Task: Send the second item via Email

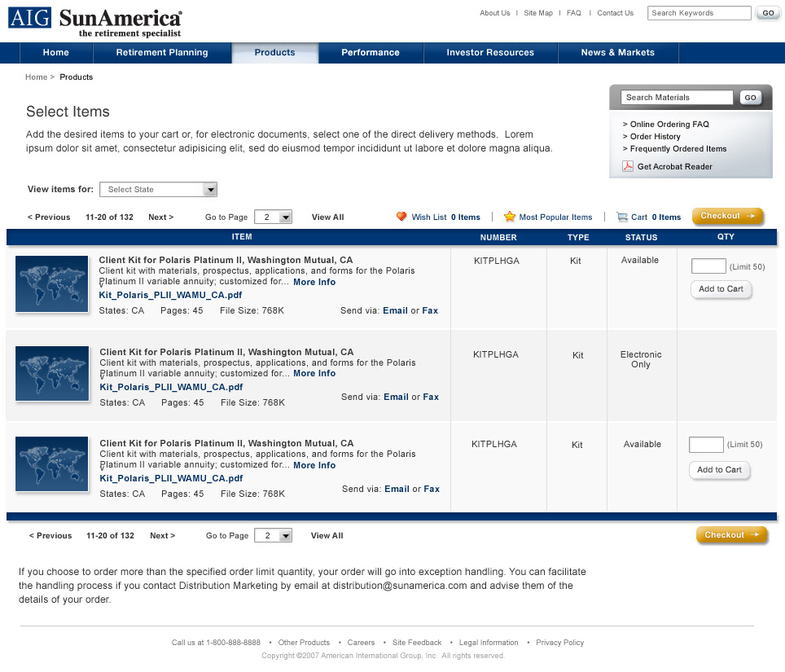Action: tap(396, 397)
